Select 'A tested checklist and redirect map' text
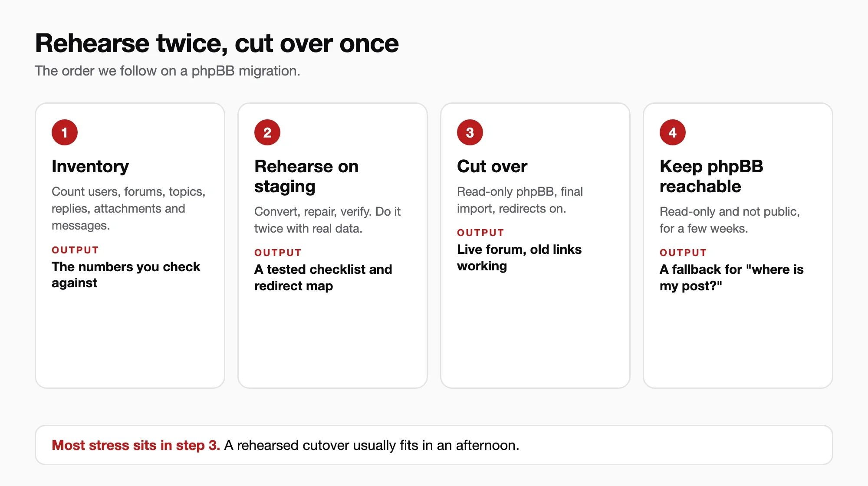The height and width of the screenshot is (486, 868). click(x=323, y=277)
